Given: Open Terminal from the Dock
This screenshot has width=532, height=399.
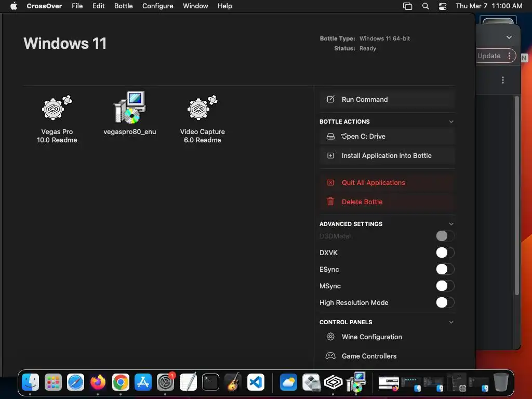Looking at the screenshot, I should 210,382.
